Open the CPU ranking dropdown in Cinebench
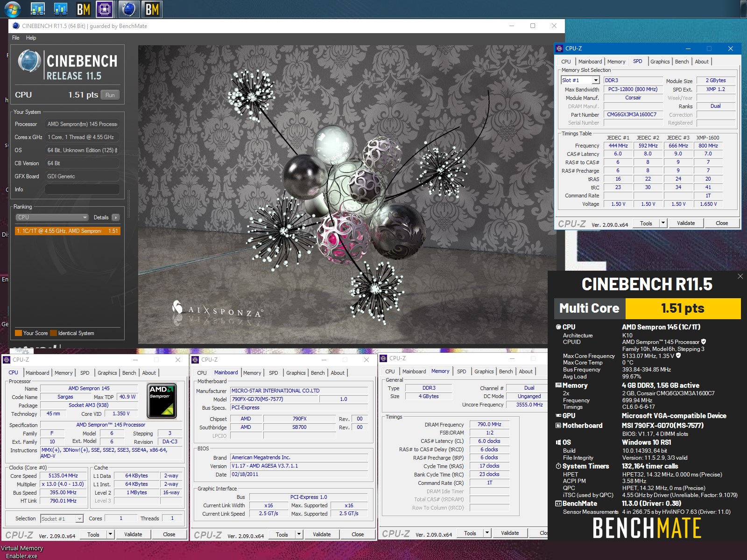This screenshot has height=560, width=747. pyautogui.click(x=52, y=217)
